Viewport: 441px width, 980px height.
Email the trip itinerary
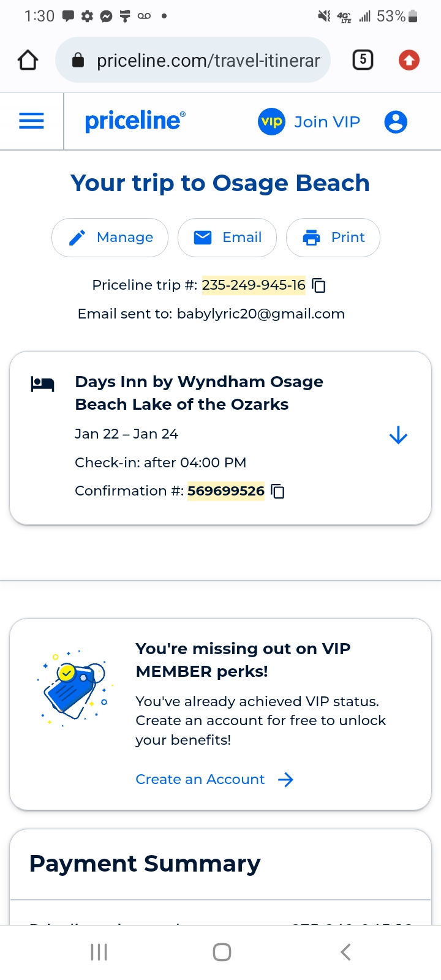(x=227, y=238)
